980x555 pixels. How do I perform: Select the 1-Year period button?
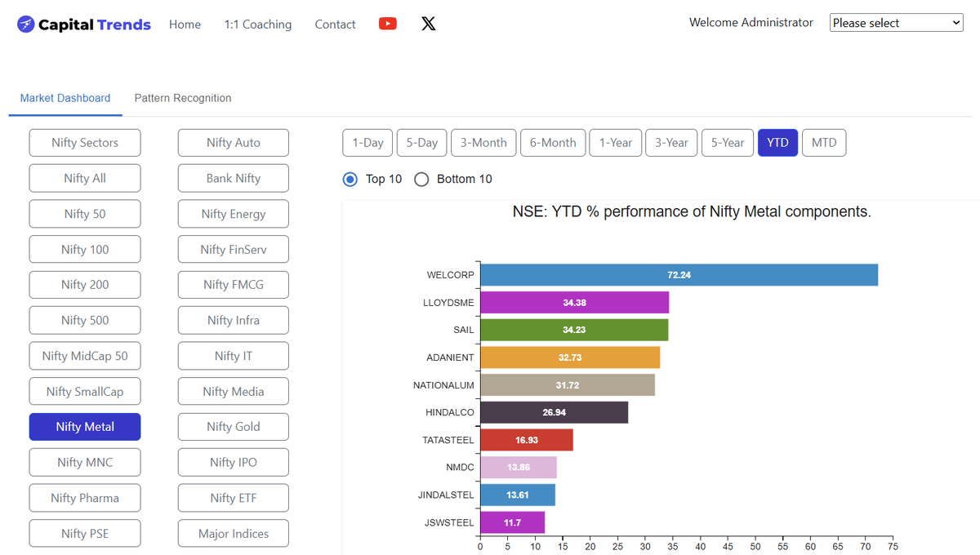pyautogui.click(x=616, y=143)
